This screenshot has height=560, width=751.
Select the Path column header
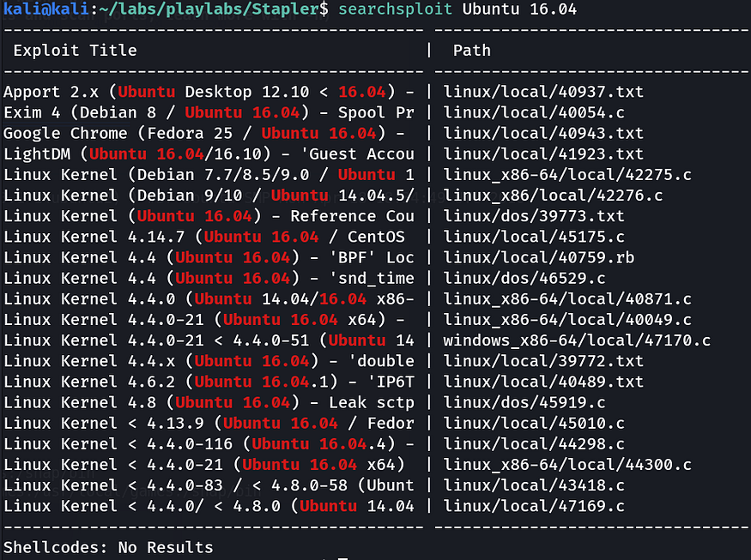click(x=472, y=51)
